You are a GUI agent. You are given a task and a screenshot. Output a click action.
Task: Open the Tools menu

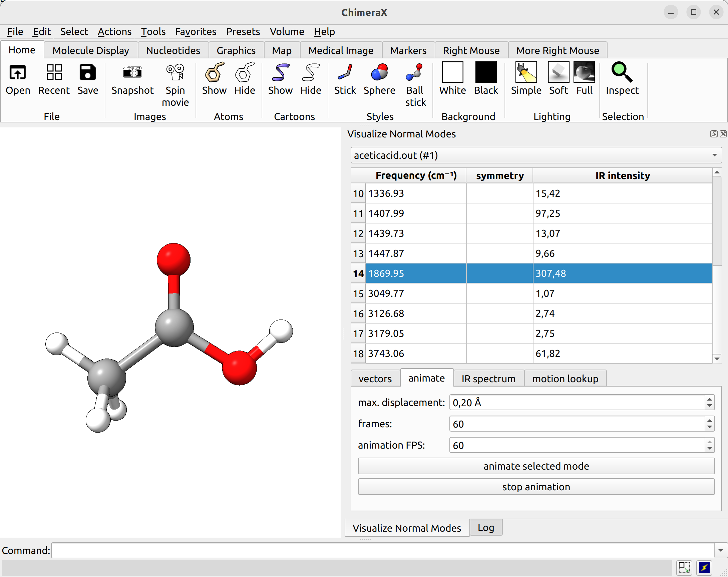tap(153, 32)
